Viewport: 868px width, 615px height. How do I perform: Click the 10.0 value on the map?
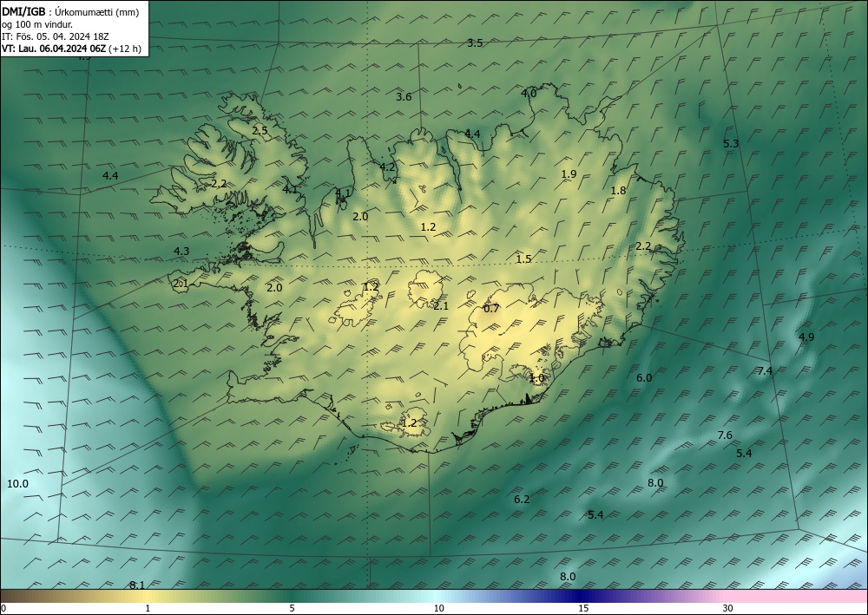(17, 484)
